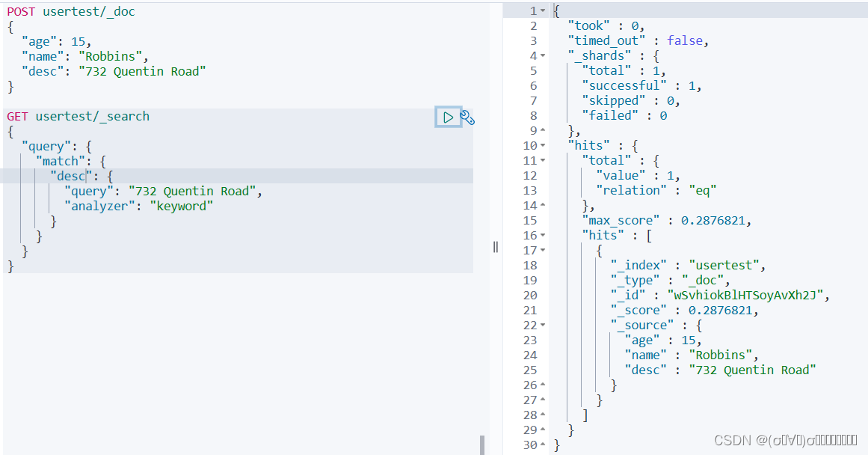Click the "successful" : 1 line
This screenshot has height=455, width=868.
[641, 86]
